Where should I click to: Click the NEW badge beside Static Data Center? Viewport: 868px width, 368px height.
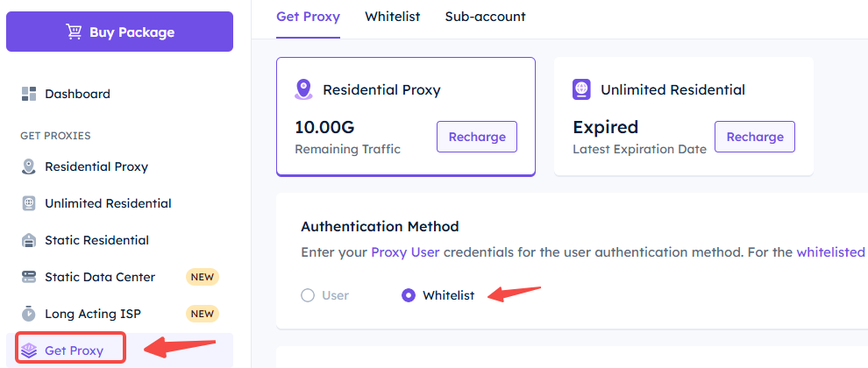click(x=203, y=277)
